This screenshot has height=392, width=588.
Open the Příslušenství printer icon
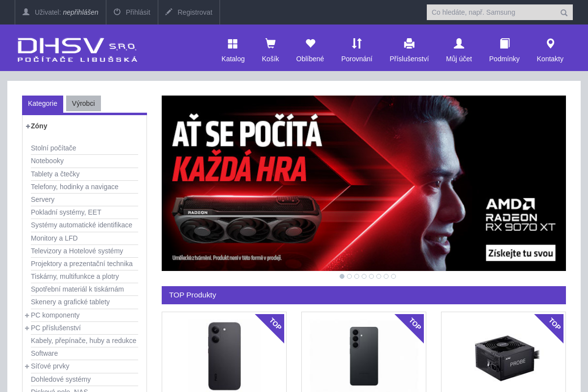[x=409, y=44]
